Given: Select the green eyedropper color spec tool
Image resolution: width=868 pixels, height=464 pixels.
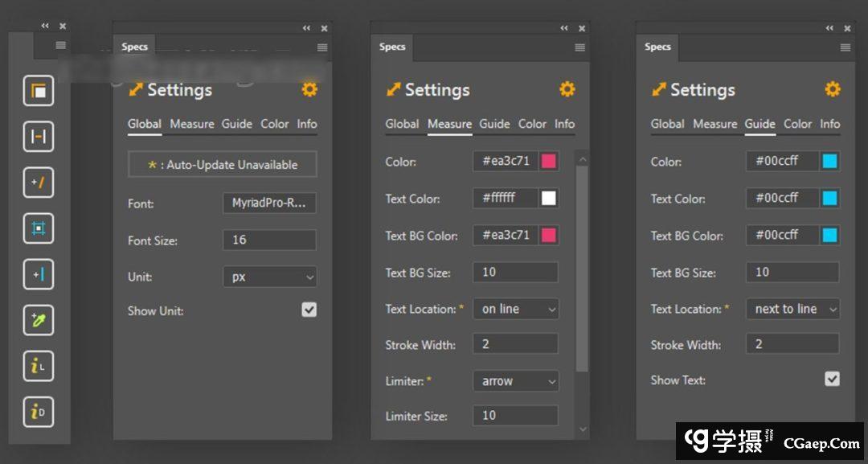Looking at the screenshot, I should (39, 320).
